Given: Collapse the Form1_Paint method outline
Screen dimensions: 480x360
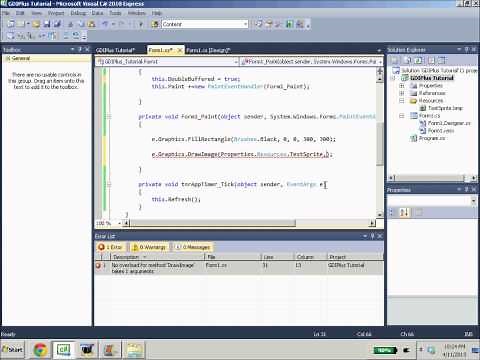Looking at the screenshot, I should coord(109,116).
